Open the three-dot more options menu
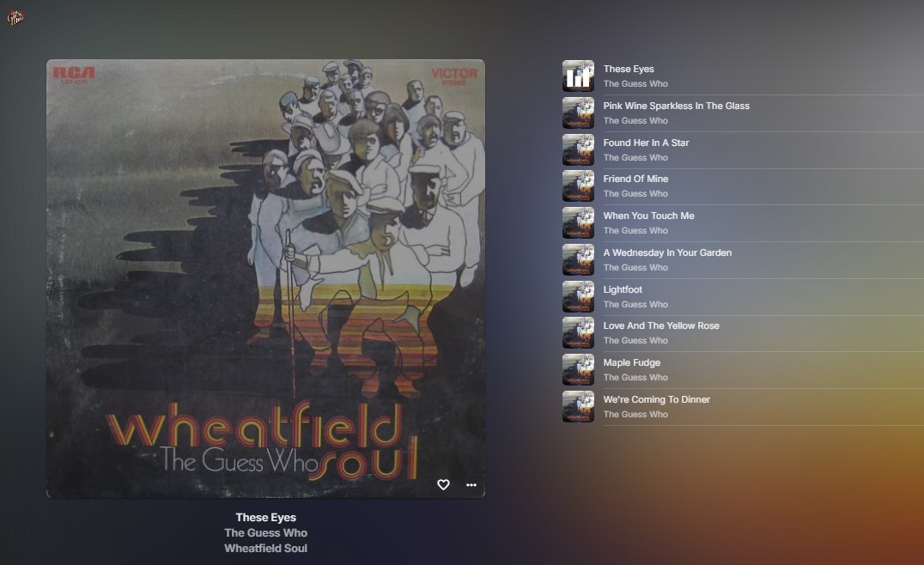This screenshot has width=924, height=565. click(471, 485)
